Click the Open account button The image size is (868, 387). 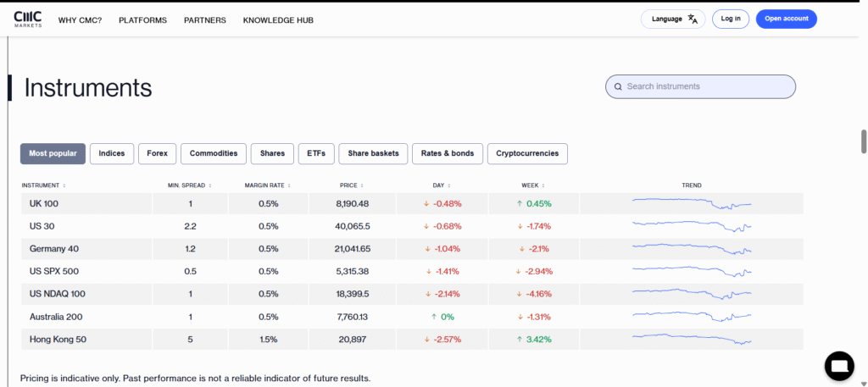click(x=786, y=19)
